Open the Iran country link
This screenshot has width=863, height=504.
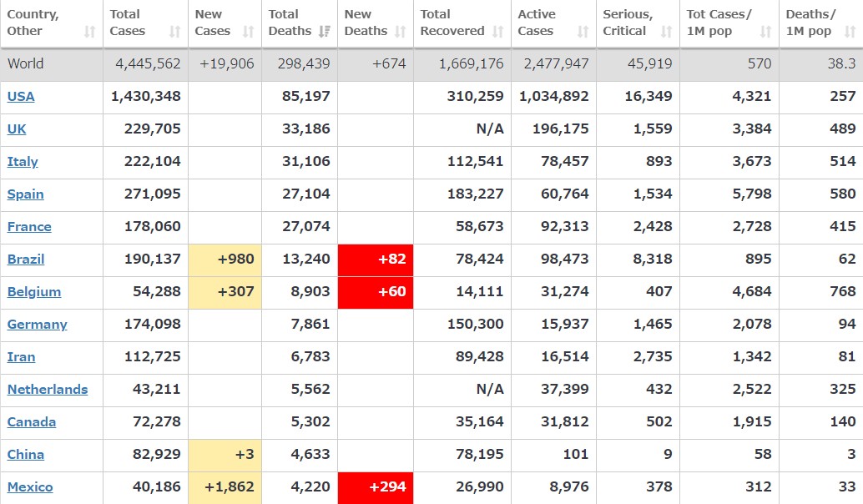[21, 356]
